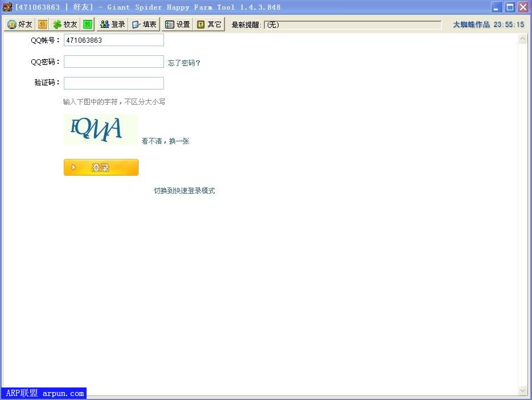Viewport: 532px width, 400px height.
Task: Click the orange 牧 icon beside 好友
Action: [x=43, y=25]
